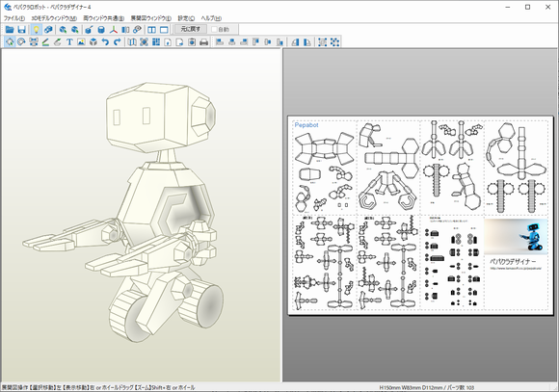Viewport: 559px width, 392px height.
Task: Open the 設定(C) menu
Action: (x=186, y=18)
